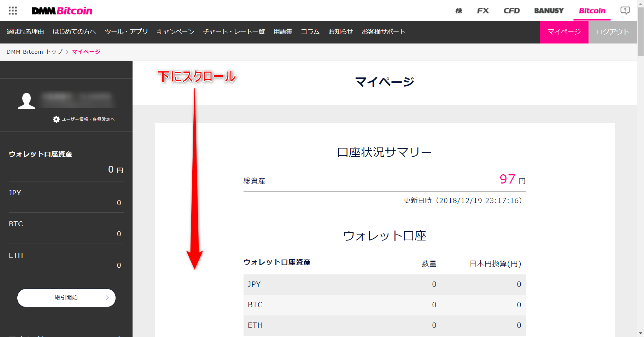Open はじめての方へ menu item
644x337 pixels.
[x=75, y=32]
